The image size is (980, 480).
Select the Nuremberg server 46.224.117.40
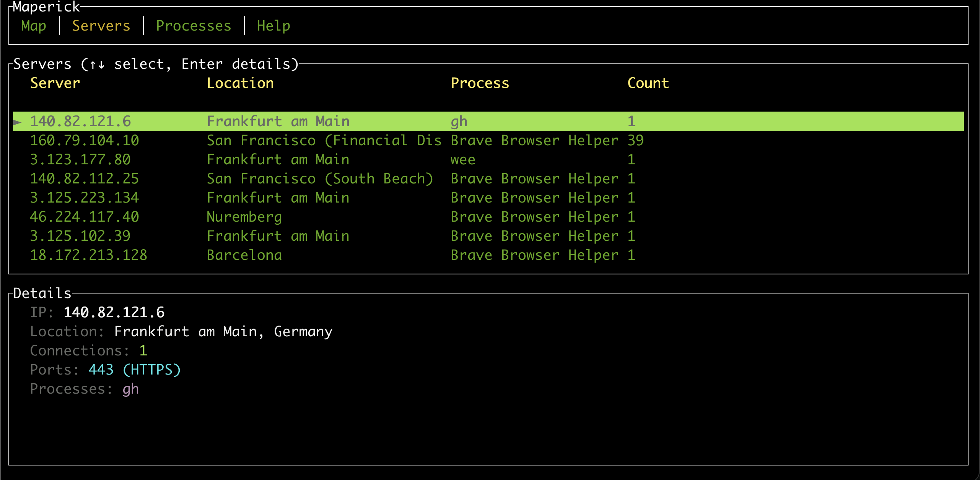click(85, 216)
